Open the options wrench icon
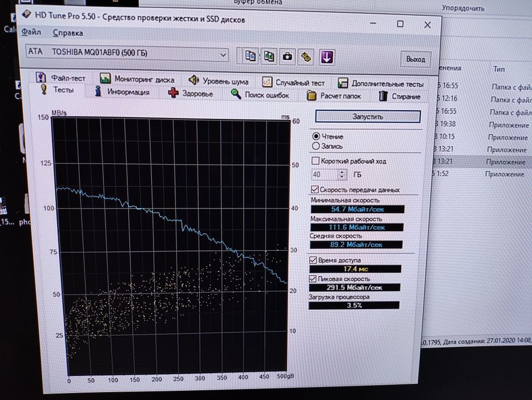Screen dimensions: 532x400 (307, 56)
